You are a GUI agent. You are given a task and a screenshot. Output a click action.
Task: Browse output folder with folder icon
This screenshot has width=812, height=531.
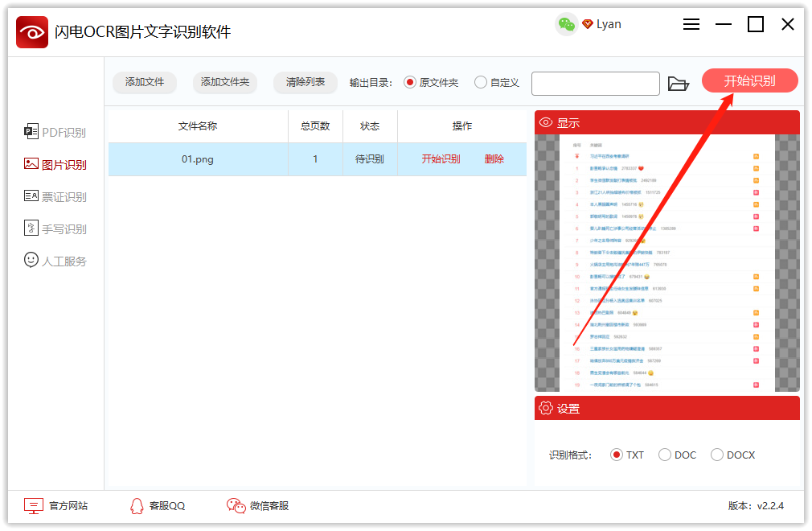click(x=678, y=84)
